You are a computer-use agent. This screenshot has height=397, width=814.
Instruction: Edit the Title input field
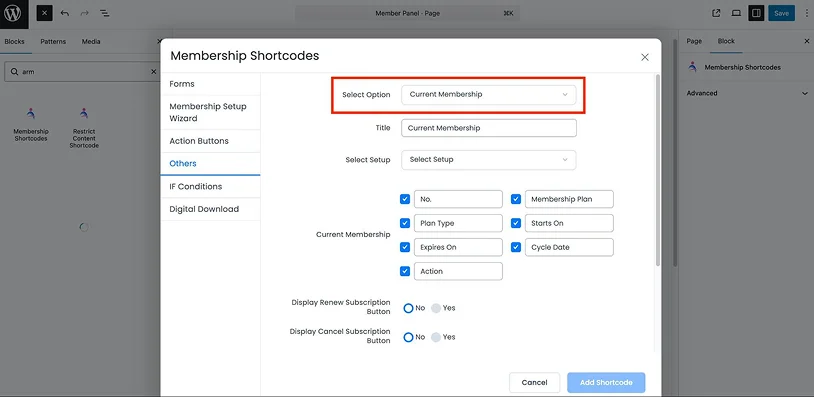[489, 128]
